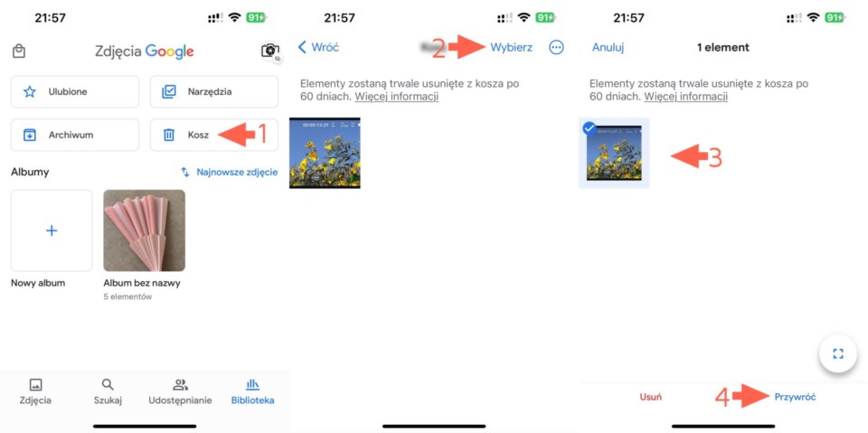Open the shopping bag print store icon
This screenshot has height=433, width=868.
coord(19,52)
